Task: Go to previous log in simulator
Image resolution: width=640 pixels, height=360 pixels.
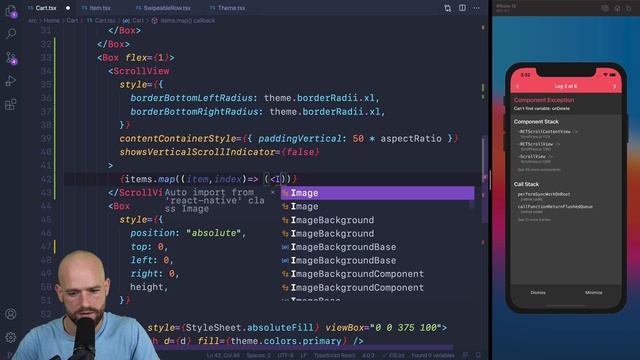Action: (x=518, y=86)
